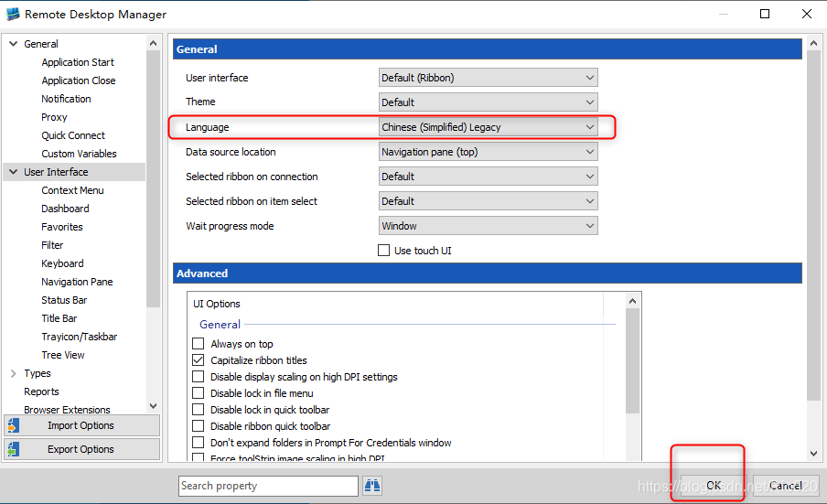Enable Disable lock in file menu
Viewport: 827px width, 504px height.
[x=199, y=392]
